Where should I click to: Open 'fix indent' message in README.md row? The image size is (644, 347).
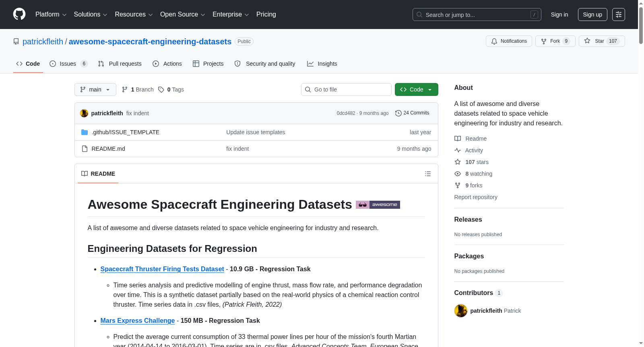(x=237, y=149)
